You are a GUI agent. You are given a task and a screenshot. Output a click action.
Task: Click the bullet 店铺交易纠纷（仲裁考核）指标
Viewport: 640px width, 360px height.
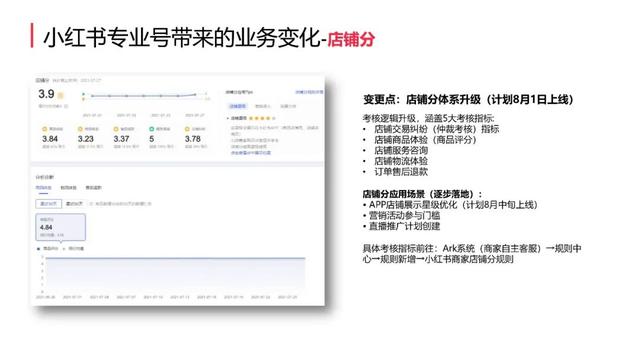[437, 129]
